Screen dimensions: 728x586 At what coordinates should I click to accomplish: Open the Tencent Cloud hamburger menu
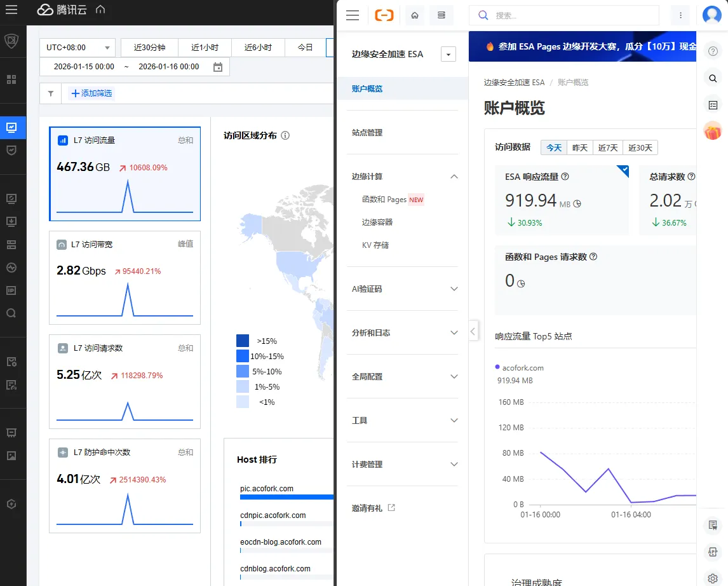pos(11,10)
